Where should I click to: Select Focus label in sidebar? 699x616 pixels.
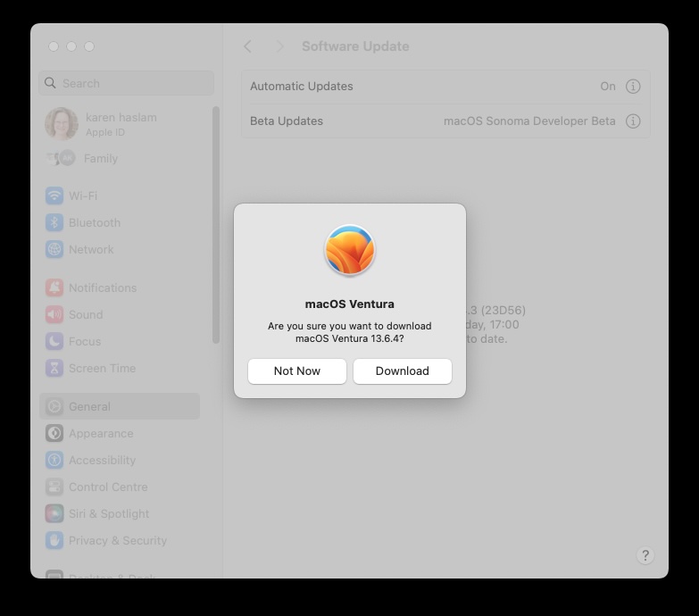tap(85, 341)
